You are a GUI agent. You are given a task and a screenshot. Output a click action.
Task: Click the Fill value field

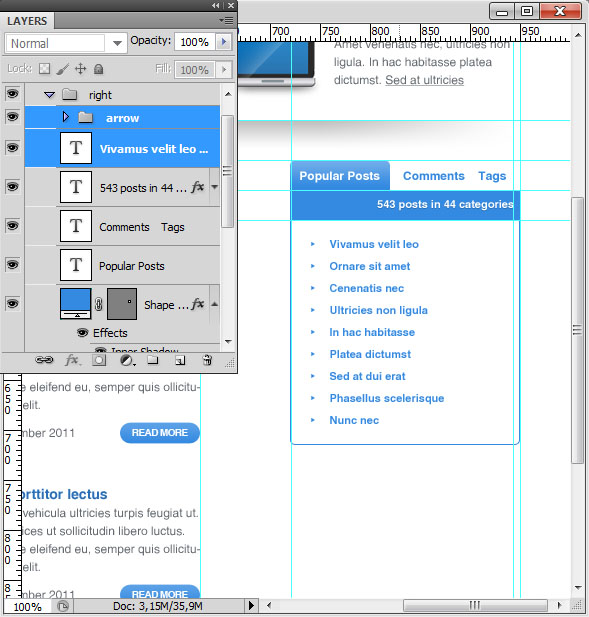pyautogui.click(x=195, y=70)
